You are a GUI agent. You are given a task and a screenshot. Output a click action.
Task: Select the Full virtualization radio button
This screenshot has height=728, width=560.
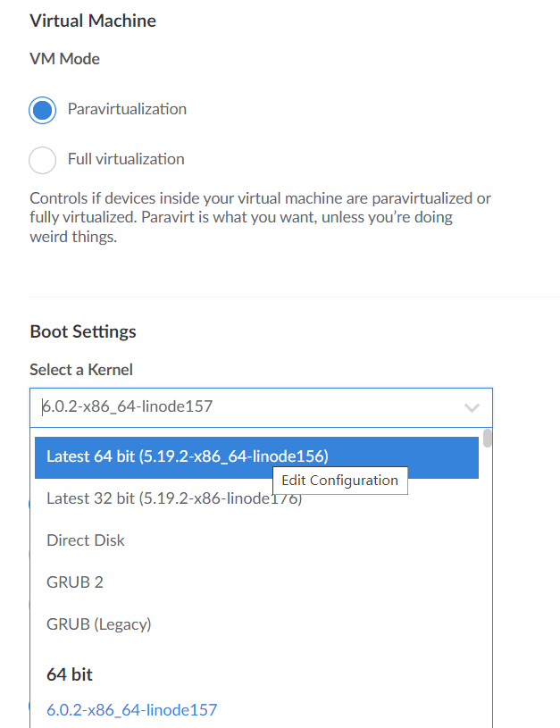click(42, 160)
